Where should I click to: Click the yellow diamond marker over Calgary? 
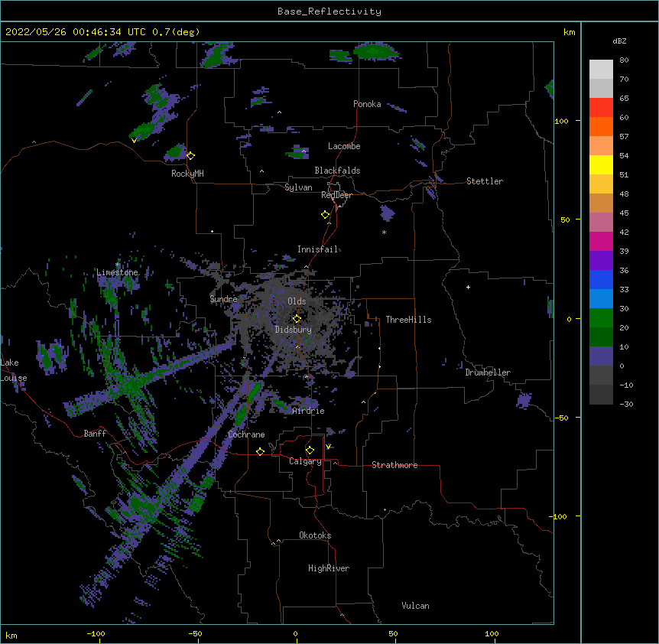tap(310, 450)
